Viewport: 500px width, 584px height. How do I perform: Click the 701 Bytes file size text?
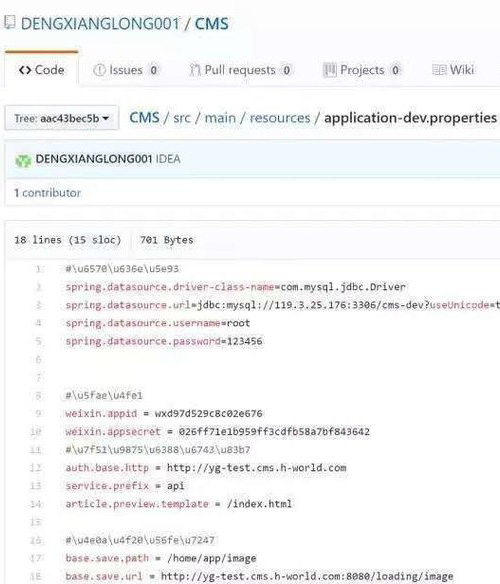(167, 240)
